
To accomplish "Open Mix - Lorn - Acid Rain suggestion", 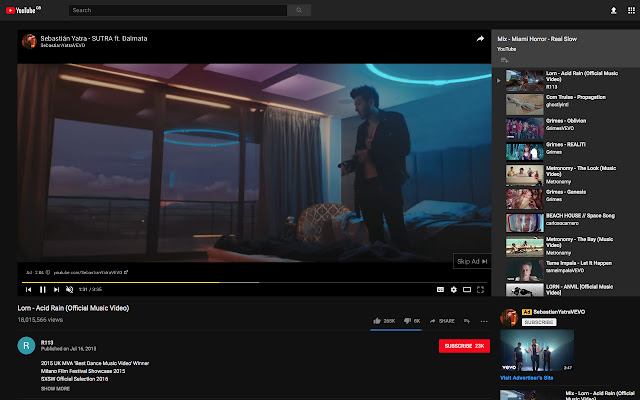I will 567,395.
